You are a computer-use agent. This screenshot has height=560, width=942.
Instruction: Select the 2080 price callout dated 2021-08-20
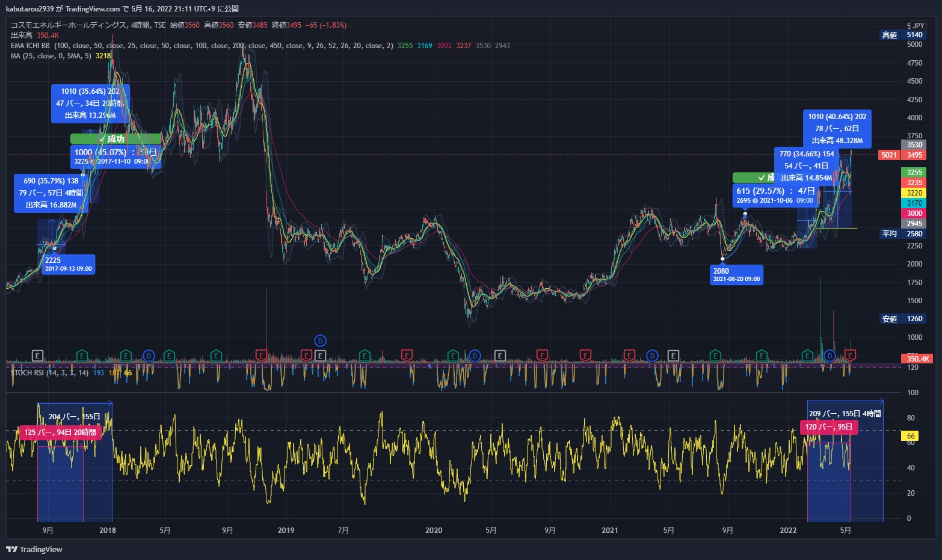coord(736,275)
